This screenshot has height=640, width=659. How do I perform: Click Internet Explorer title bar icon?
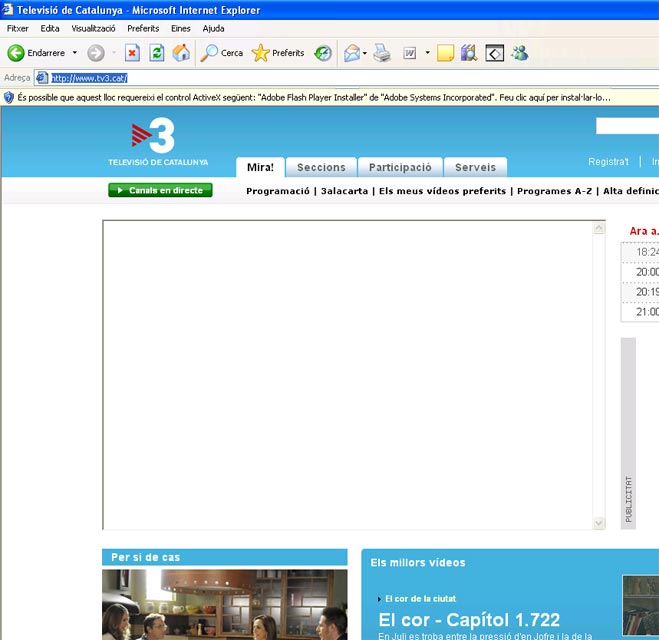pyautogui.click(x=7, y=9)
